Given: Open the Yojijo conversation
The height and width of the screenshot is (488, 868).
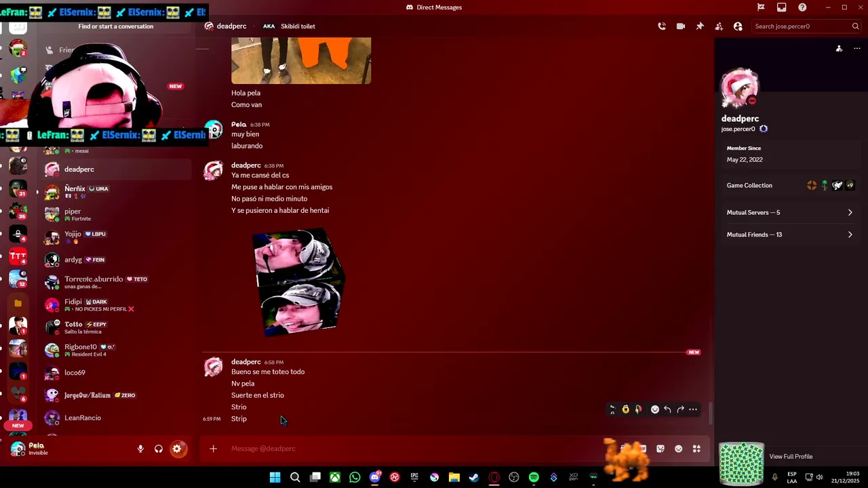Looking at the screenshot, I should tap(117, 237).
